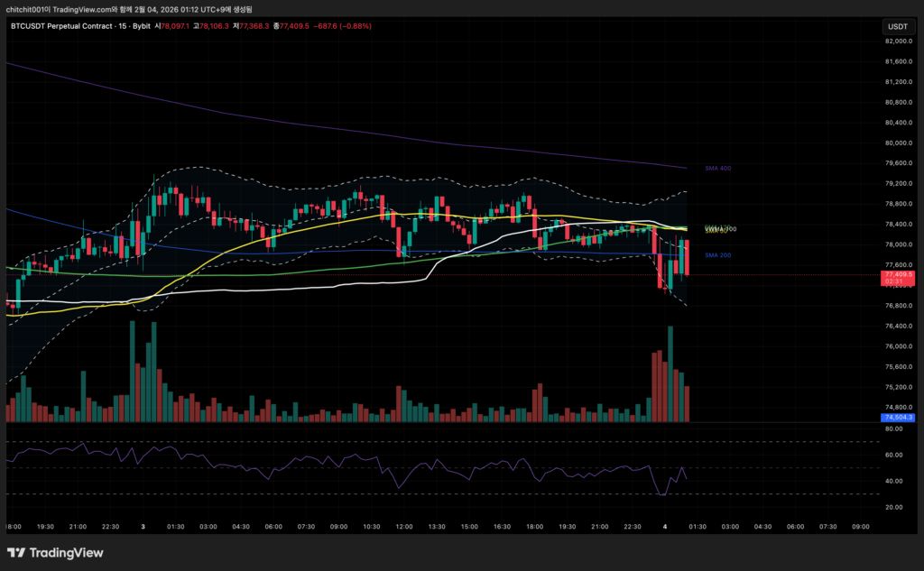Click the chitchit001 TradingView.com header text
The height and width of the screenshot is (571, 924).
point(135,9)
